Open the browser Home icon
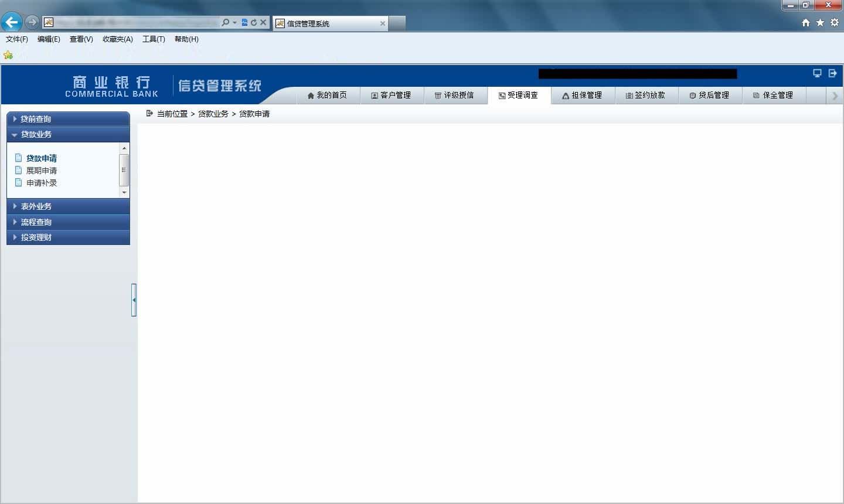 (806, 23)
